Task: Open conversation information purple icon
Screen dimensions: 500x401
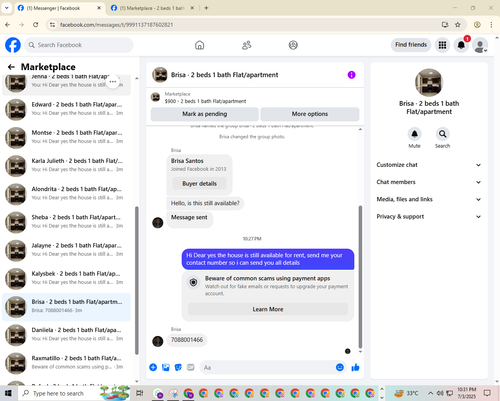Action: click(x=351, y=75)
